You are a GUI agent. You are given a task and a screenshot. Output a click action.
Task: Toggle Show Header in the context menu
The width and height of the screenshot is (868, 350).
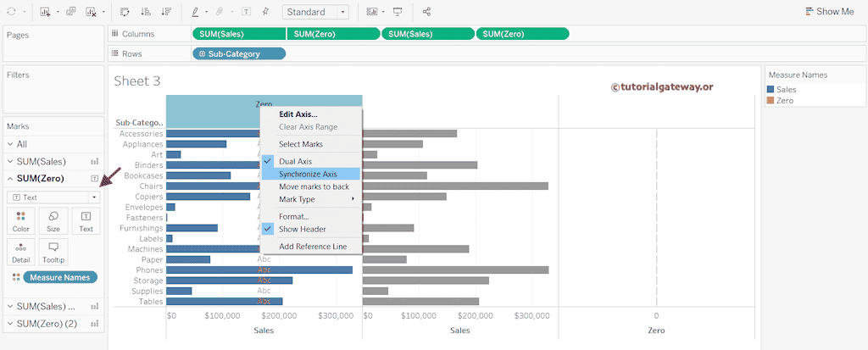(302, 229)
